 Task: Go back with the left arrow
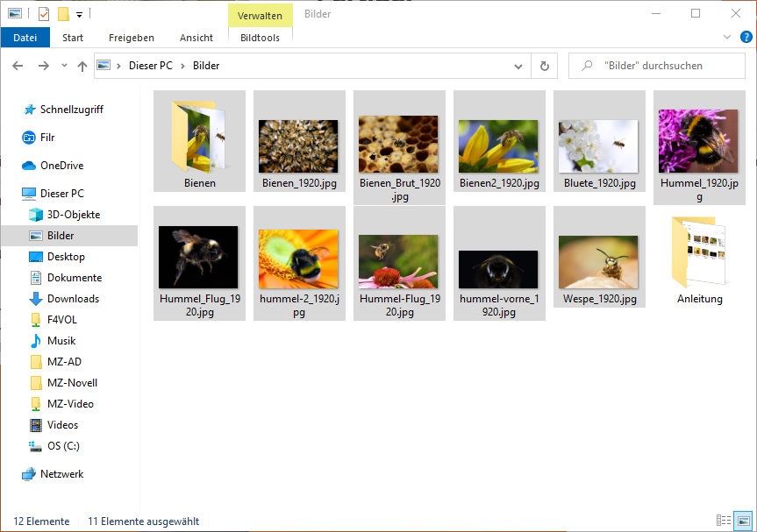(18, 66)
